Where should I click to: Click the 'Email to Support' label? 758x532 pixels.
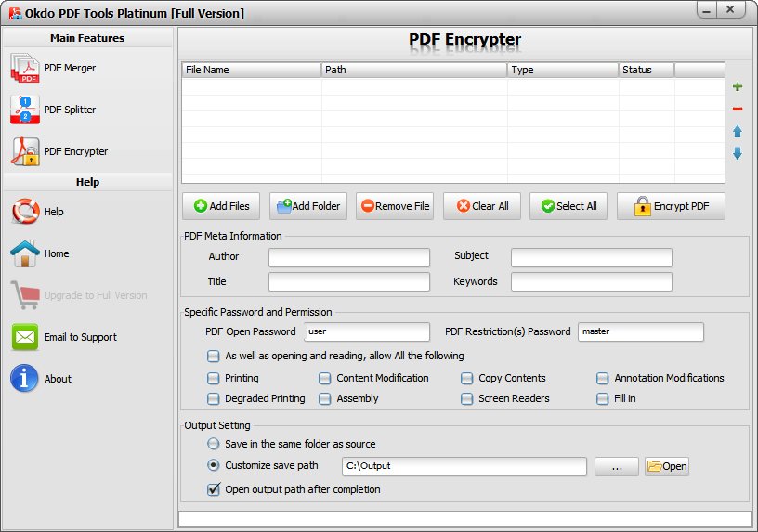pos(80,337)
